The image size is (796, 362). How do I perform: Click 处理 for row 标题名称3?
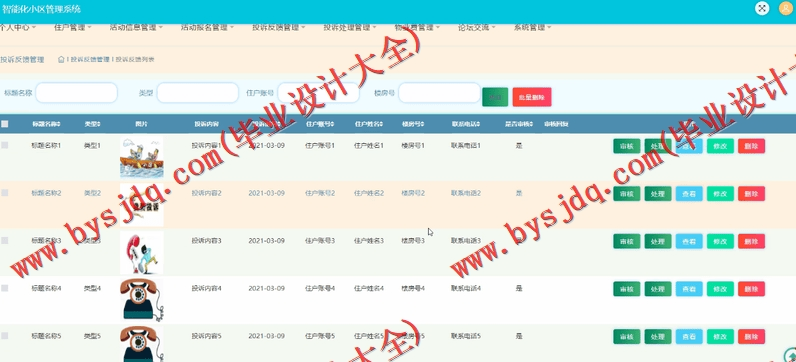click(x=658, y=241)
